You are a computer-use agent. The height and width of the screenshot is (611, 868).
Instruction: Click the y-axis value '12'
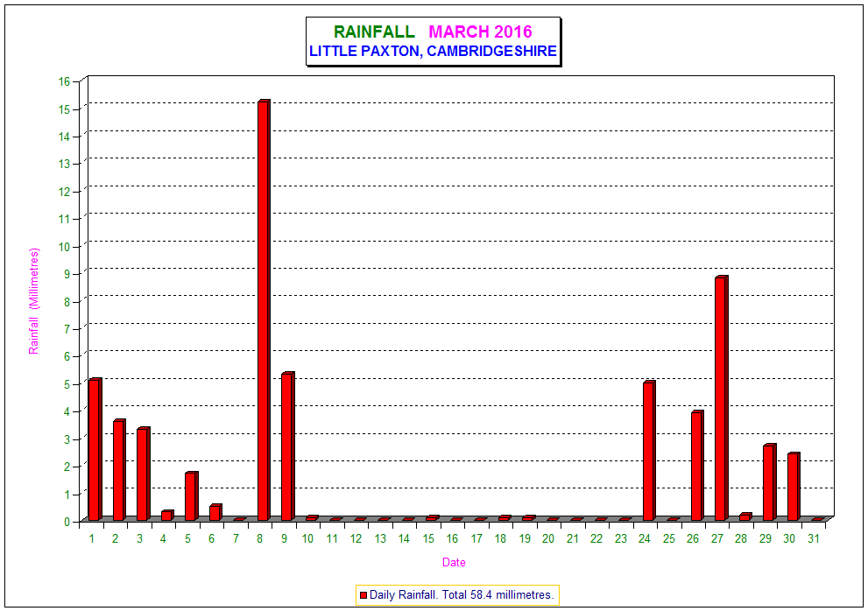[x=65, y=192]
